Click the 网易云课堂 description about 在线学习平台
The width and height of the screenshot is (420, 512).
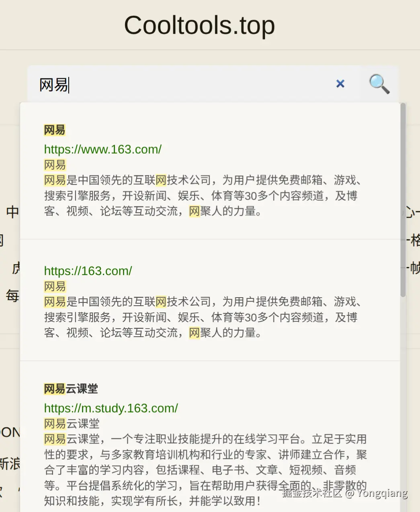pos(206,470)
